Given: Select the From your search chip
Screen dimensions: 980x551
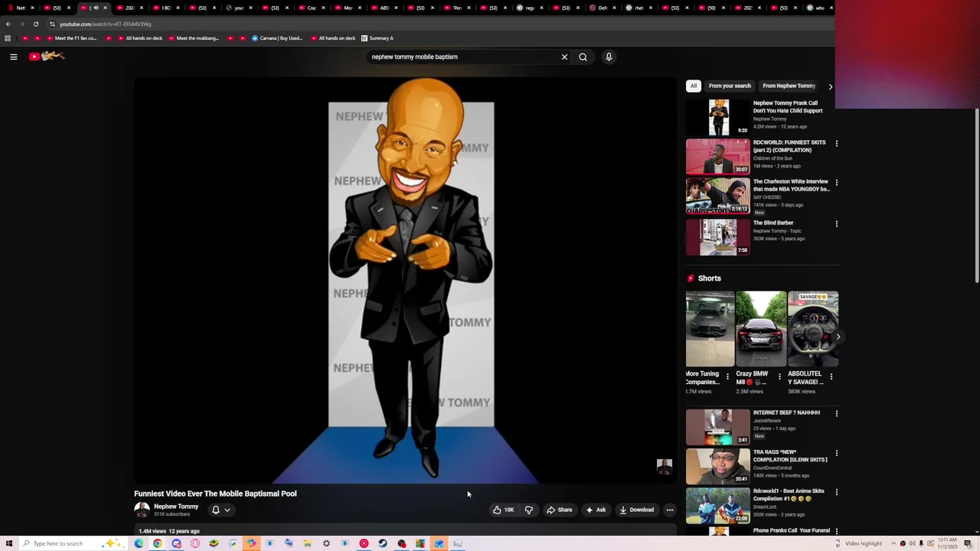Looking at the screenshot, I should [730, 86].
